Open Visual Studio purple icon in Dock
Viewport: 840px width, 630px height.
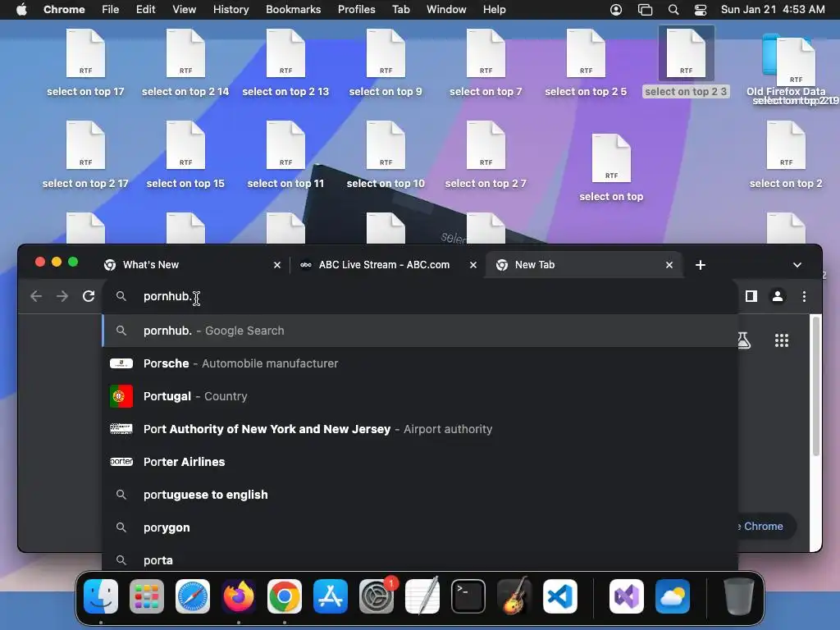(x=627, y=596)
